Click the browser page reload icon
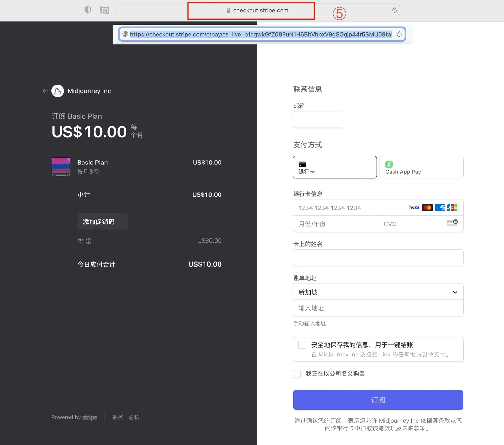Image resolution: width=504 pixels, height=445 pixels. pyautogui.click(x=394, y=10)
